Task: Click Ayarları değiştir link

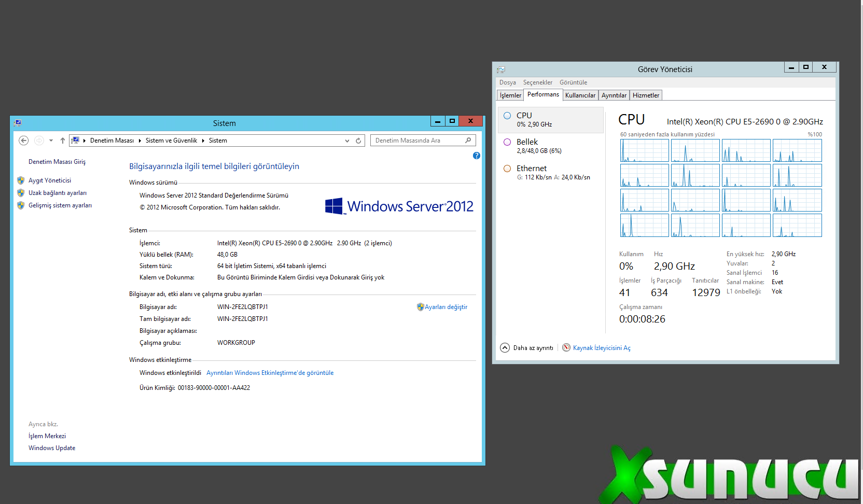Action: tap(446, 307)
